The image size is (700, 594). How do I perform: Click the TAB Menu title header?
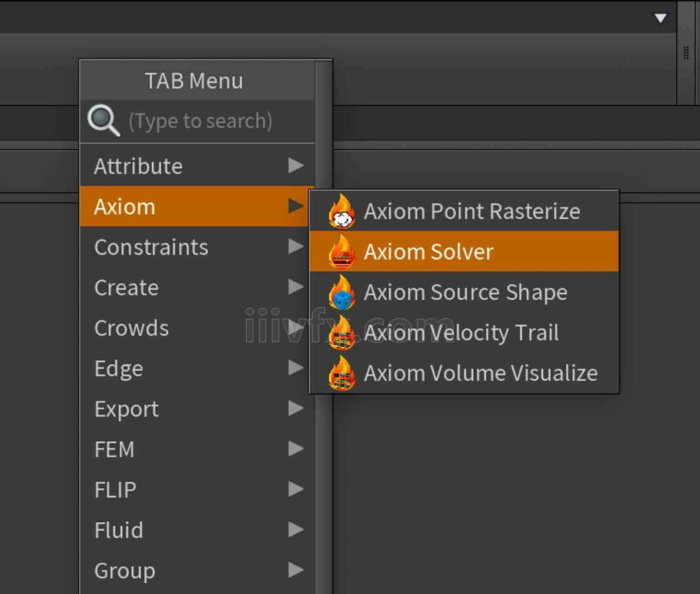point(197,80)
